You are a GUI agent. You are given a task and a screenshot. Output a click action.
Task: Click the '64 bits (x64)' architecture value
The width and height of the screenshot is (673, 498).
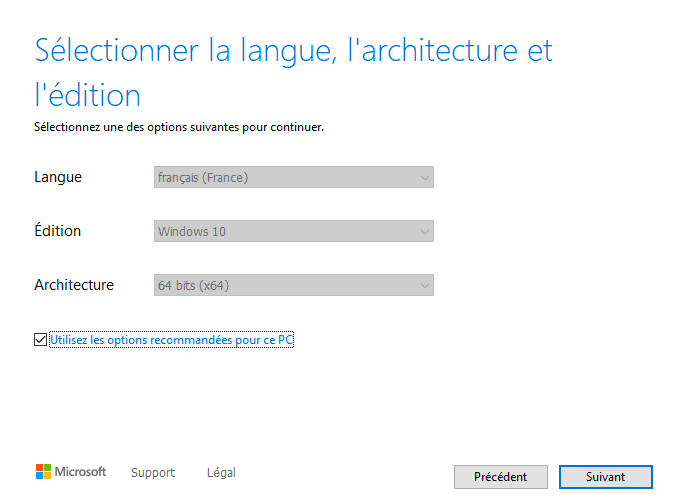[193, 286]
